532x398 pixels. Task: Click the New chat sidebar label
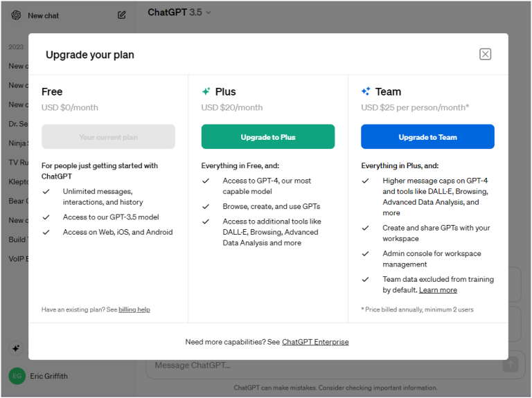tap(43, 15)
